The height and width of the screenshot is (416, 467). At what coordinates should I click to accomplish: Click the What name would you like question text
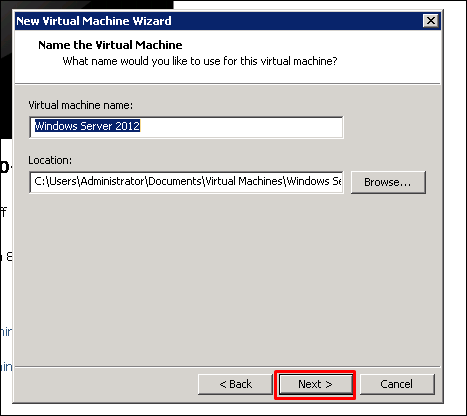(200, 61)
